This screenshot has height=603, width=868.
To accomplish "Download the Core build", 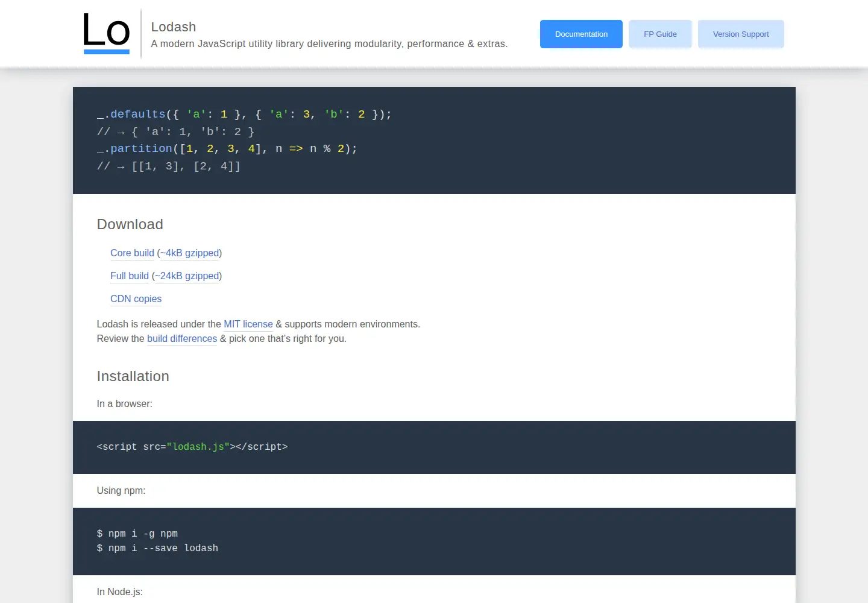I will (132, 253).
